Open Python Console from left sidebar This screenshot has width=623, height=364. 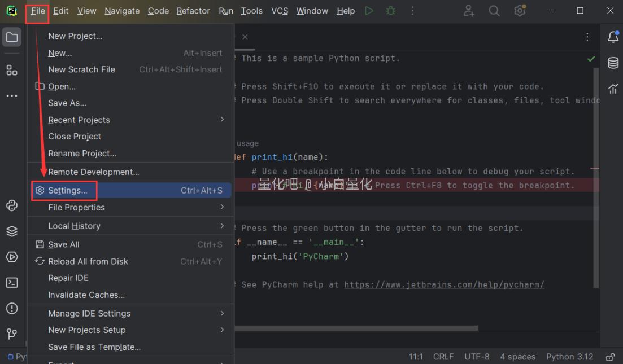pos(11,205)
